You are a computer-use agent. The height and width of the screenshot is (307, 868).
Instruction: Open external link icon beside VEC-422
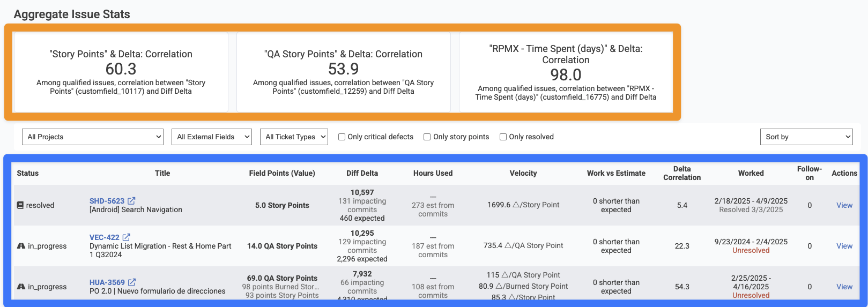pyautogui.click(x=127, y=237)
